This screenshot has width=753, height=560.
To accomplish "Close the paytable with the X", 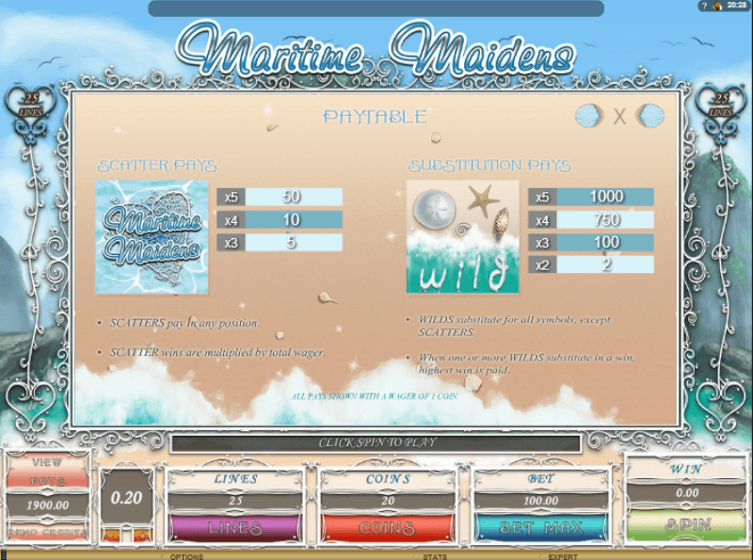I will [620, 117].
